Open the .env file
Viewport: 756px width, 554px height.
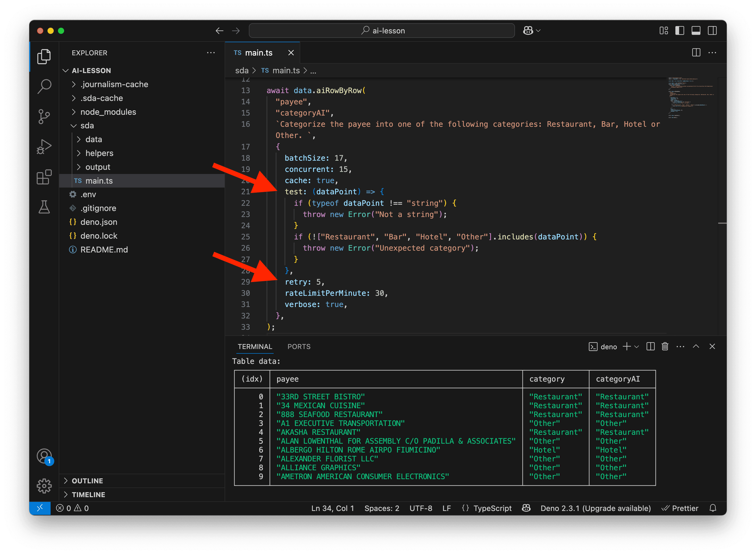click(x=142, y=194)
